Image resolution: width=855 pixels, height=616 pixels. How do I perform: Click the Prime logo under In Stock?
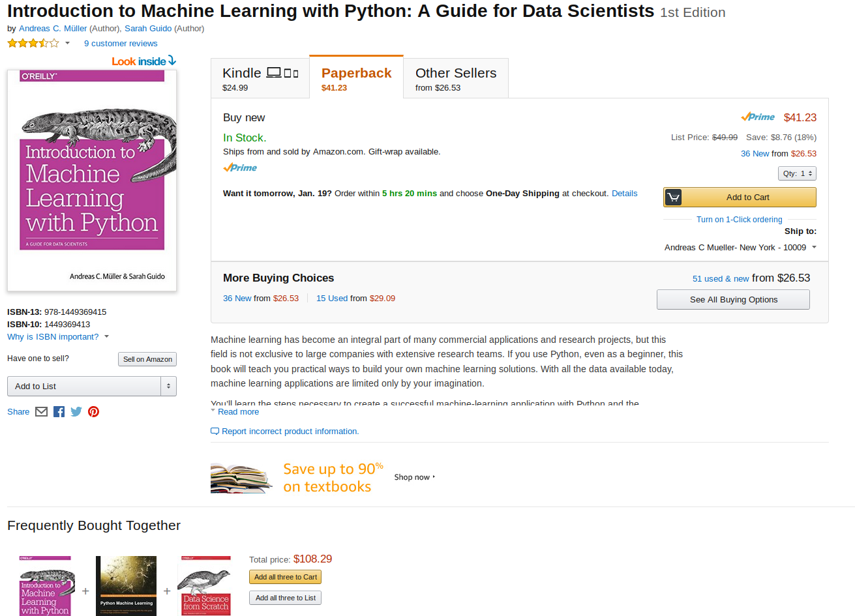click(x=239, y=167)
